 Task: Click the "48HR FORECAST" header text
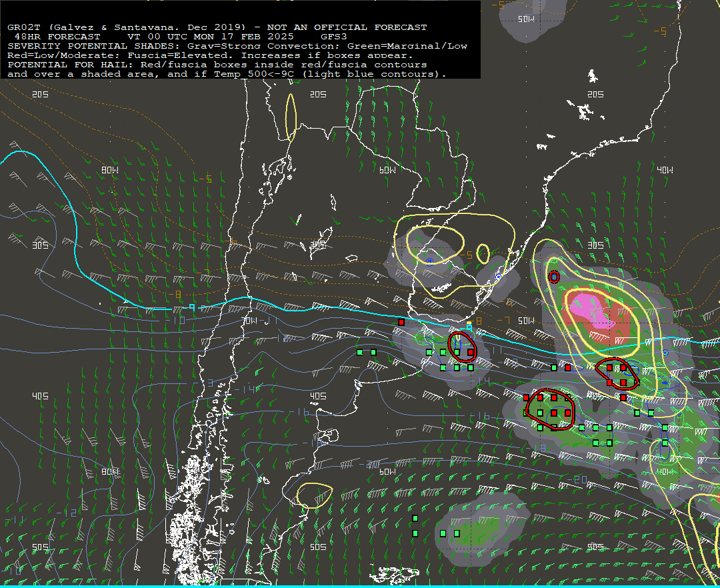pos(57,36)
